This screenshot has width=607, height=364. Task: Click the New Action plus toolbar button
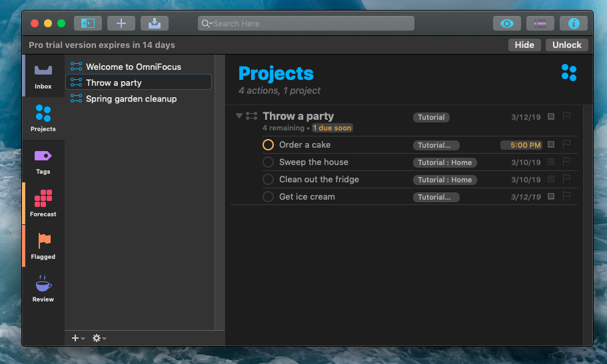click(121, 23)
